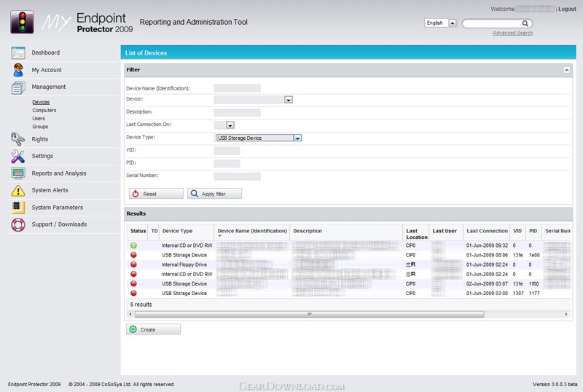Open Reports and Analysis menu item
The height and width of the screenshot is (392, 583).
59,173
